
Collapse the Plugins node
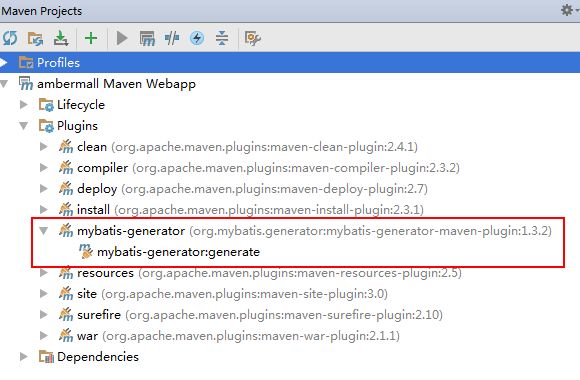pyautogui.click(x=24, y=126)
